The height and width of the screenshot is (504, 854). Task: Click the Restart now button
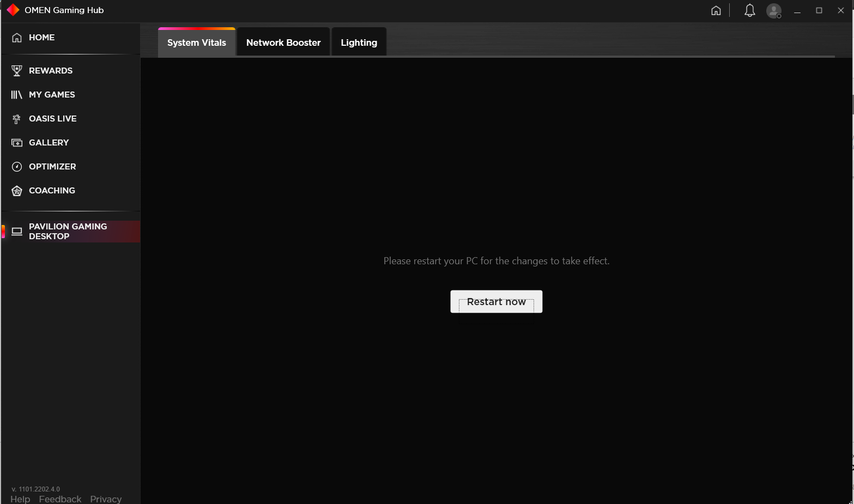tap(496, 301)
